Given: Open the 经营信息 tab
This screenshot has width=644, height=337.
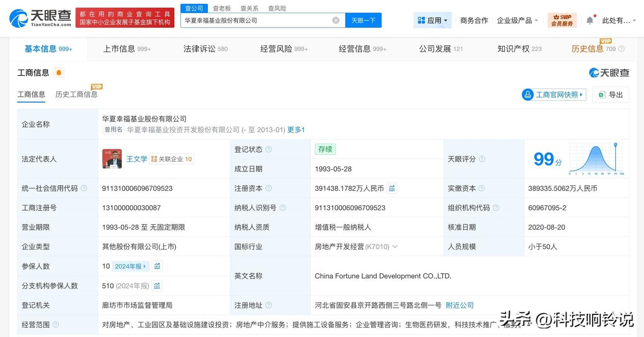Looking at the screenshot, I should pos(363,49).
